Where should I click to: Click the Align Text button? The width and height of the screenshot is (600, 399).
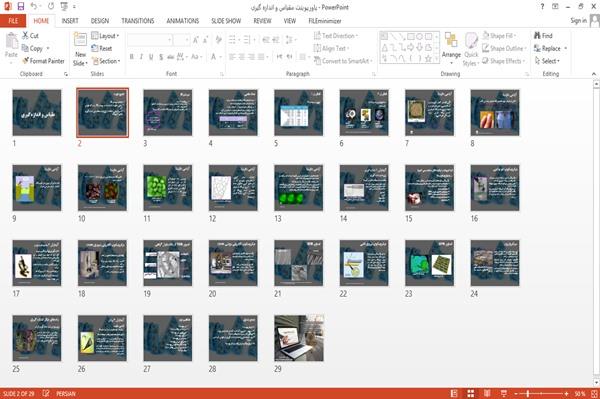coord(330,48)
